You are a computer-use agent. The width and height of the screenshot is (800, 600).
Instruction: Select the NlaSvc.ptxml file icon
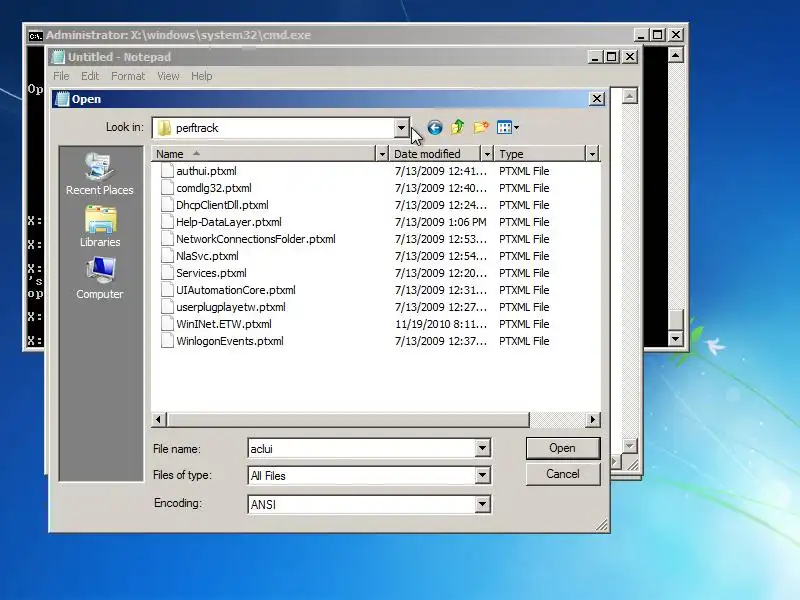(167, 256)
